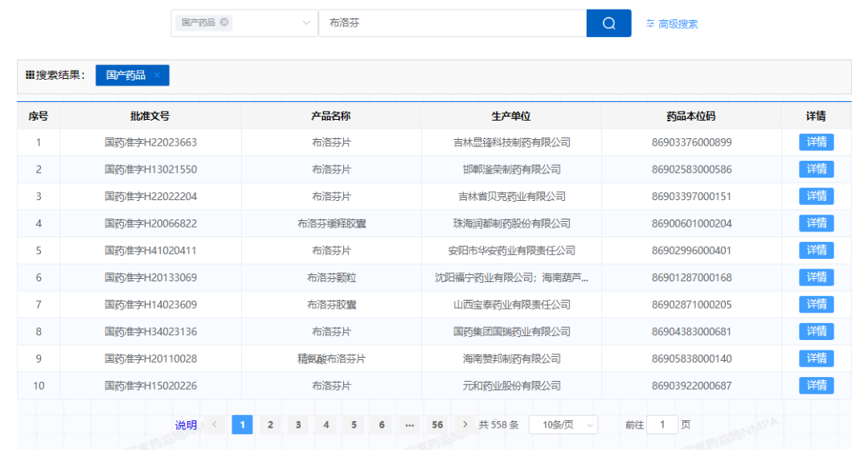Click the 前往 page number input box

coord(662,424)
